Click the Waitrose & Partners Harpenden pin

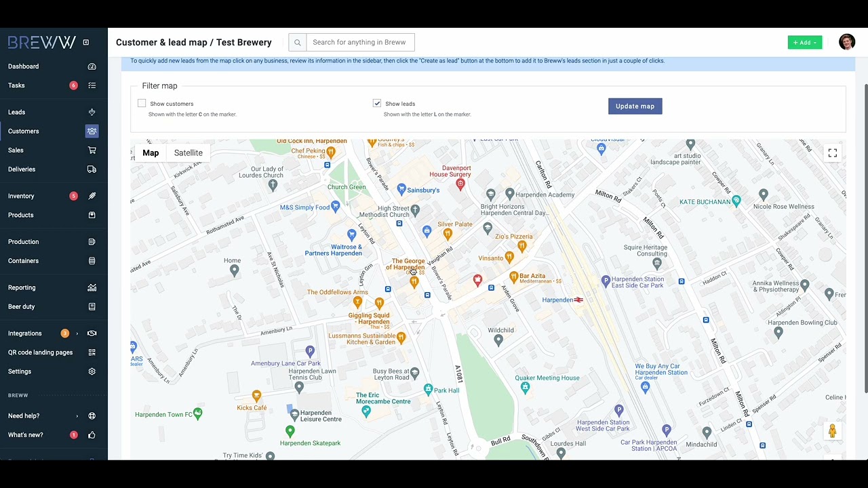[x=351, y=235]
